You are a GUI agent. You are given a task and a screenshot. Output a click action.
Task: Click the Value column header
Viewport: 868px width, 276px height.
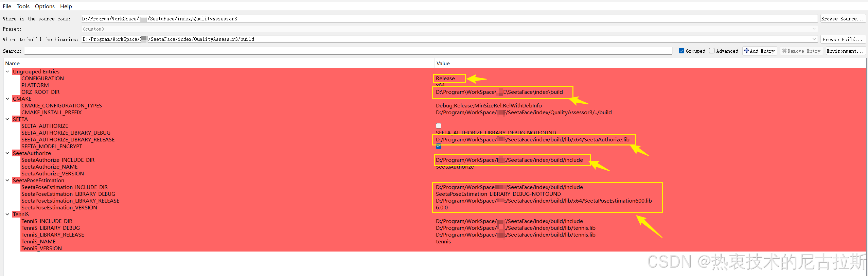[650, 63]
